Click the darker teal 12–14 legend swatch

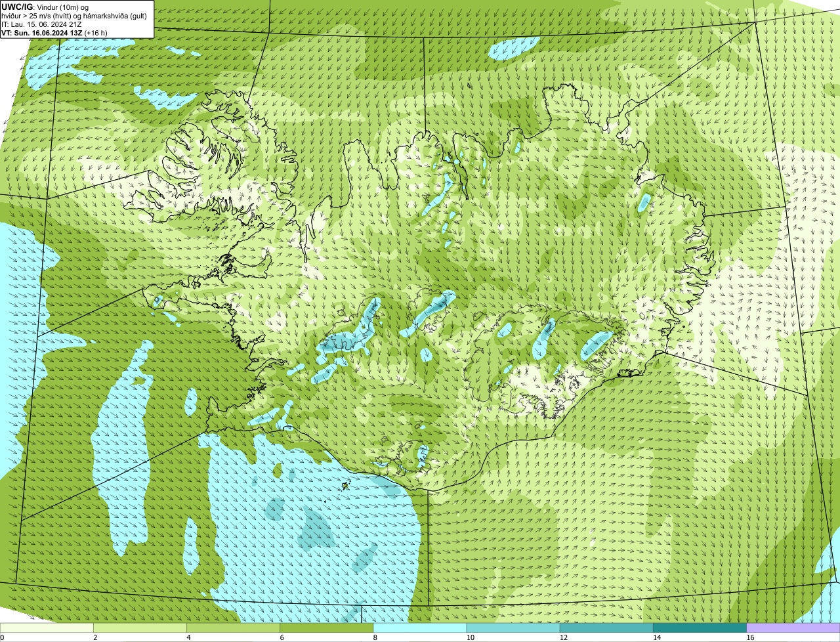tap(606, 628)
